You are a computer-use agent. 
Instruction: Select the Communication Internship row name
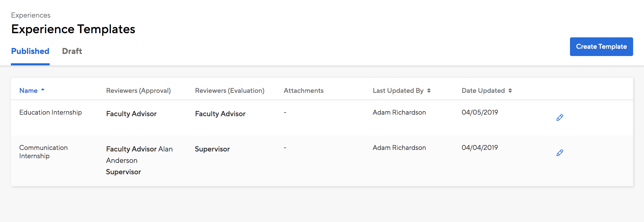pyautogui.click(x=43, y=152)
